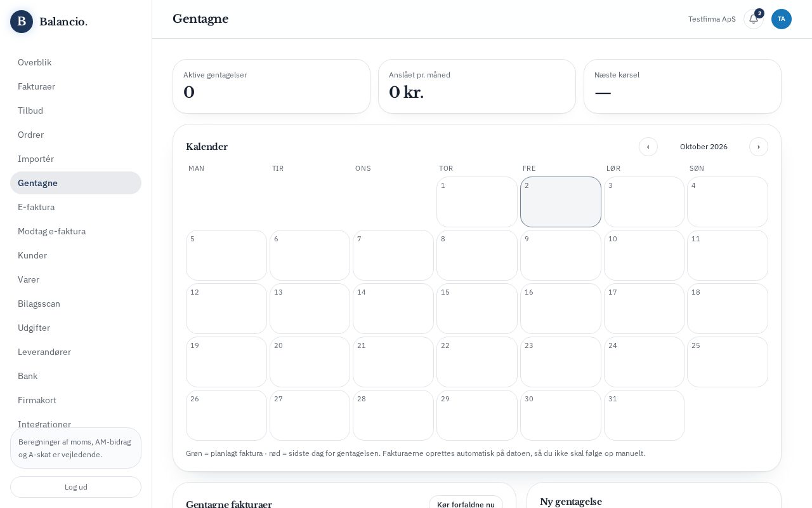Screen dimensions: 812x508
Task: Select calendar day 15
Action: 477,309
